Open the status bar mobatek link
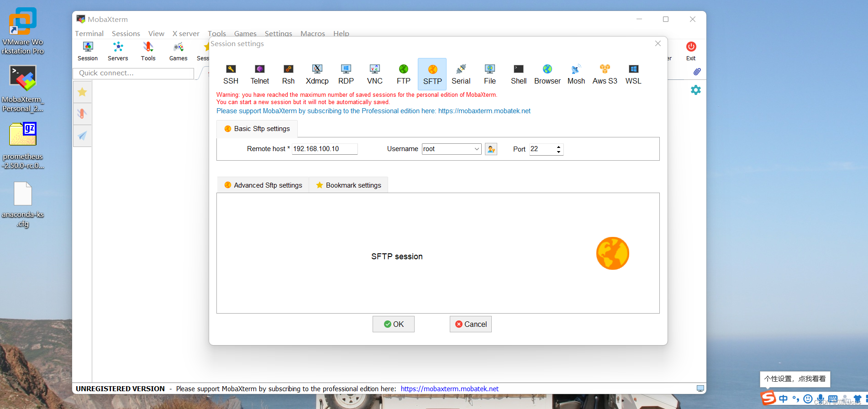 450,389
